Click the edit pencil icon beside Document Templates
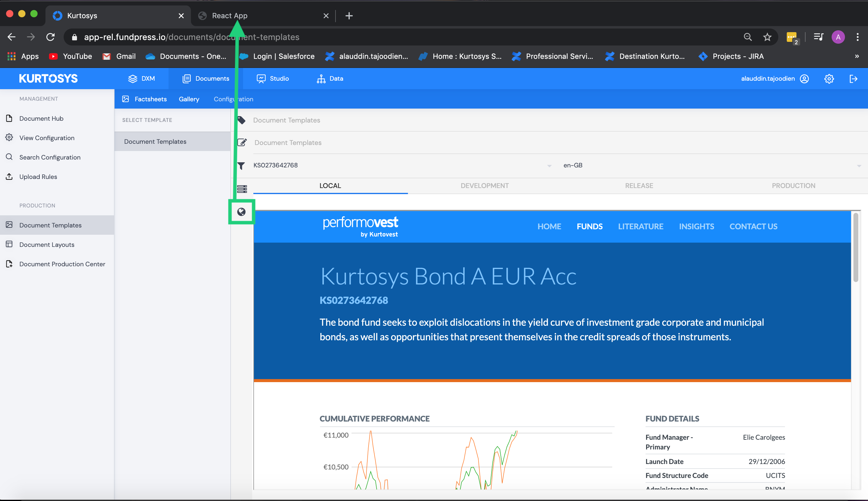 242,143
